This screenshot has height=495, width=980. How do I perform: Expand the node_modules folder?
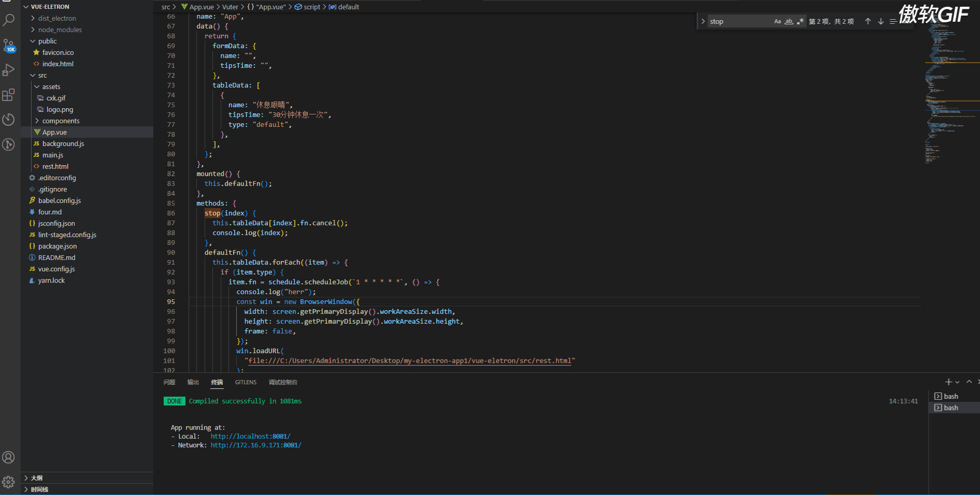[60, 30]
